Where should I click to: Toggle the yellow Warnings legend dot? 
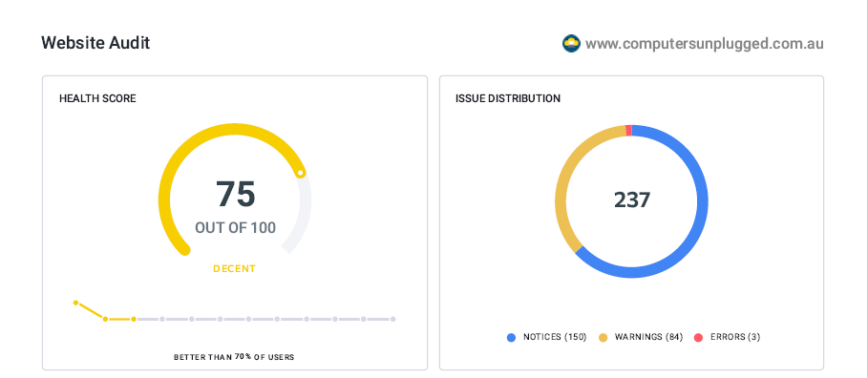click(x=603, y=337)
